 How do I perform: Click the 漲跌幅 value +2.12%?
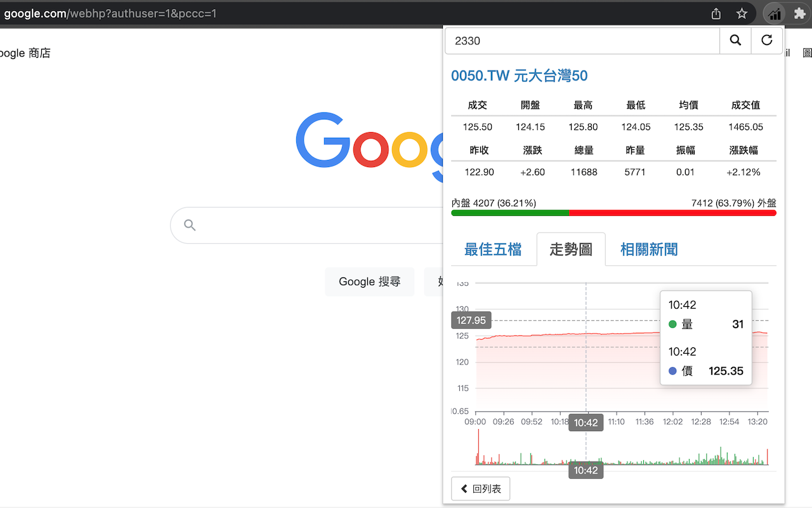(745, 172)
